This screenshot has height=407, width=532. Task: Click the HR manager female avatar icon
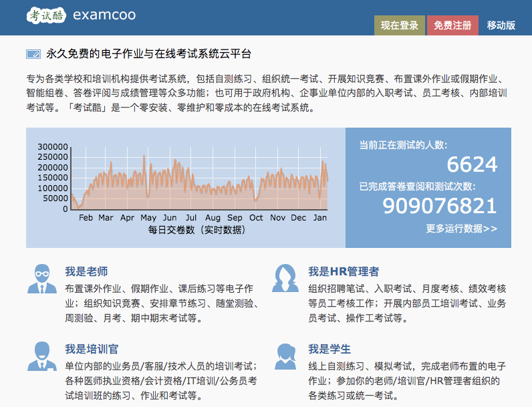285,278
